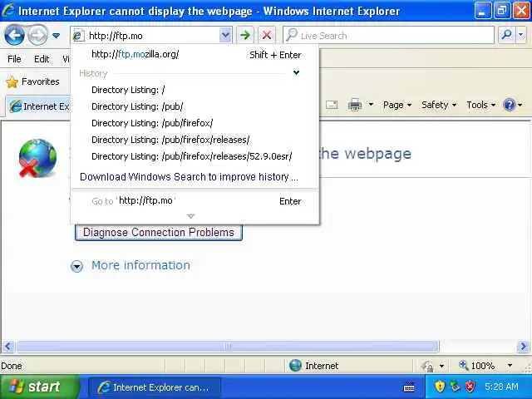Click the 5:28 AM clock
Image resolution: width=532 pixels, height=399 pixels.
click(x=501, y=387)
